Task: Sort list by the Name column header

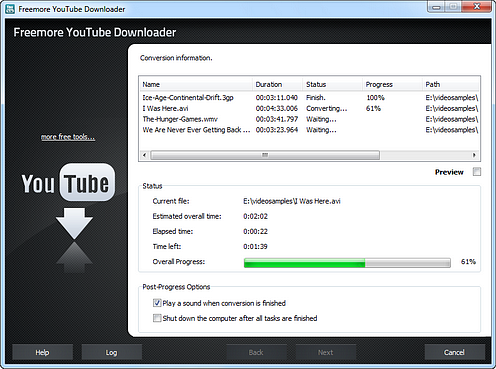Action: 196,84
